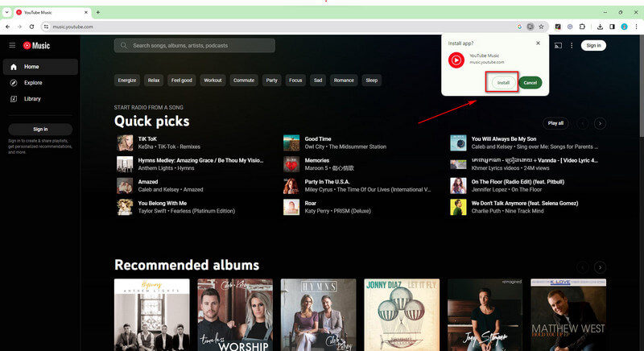The image size is (644, 351).
Task: Play Hymns Medley: Amazing Grace song
Action: point(200,160)
